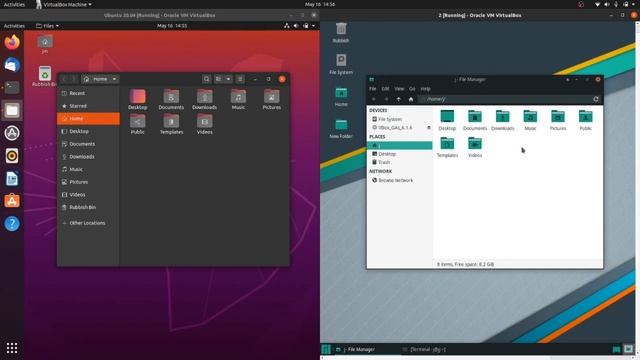
Task: Expand Home path dropdown in Nautilus
Action: point(115,79)
